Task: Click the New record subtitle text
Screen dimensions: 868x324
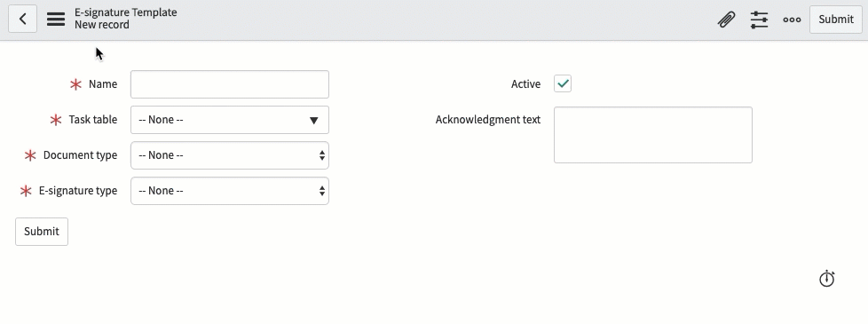Action: click(x=102, y=25)
